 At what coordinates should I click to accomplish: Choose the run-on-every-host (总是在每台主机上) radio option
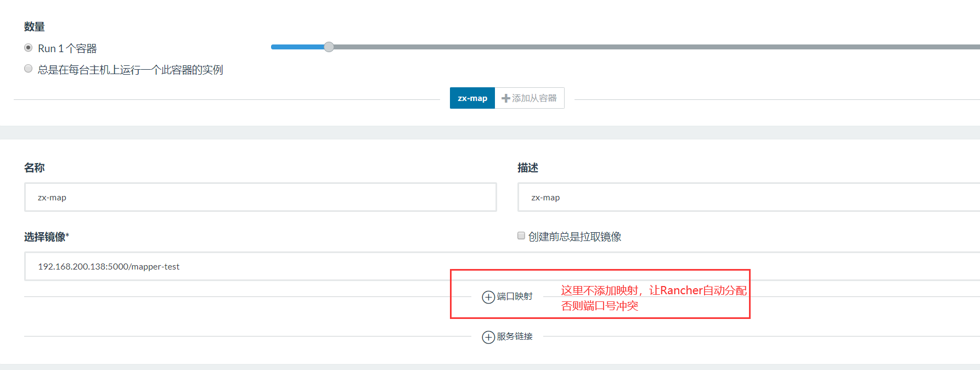29,69
